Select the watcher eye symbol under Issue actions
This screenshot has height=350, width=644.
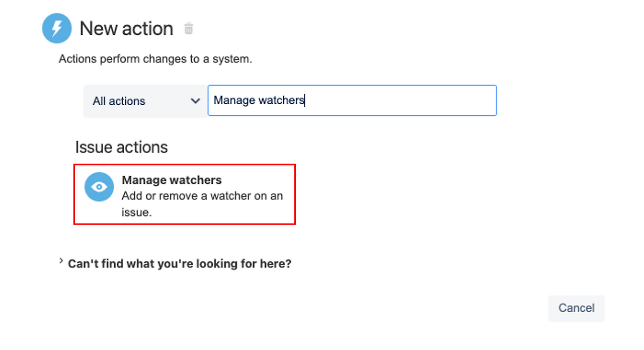99,187
